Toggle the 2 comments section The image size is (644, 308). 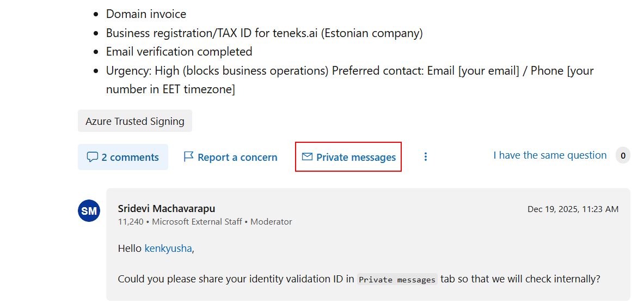click(123, 157)
